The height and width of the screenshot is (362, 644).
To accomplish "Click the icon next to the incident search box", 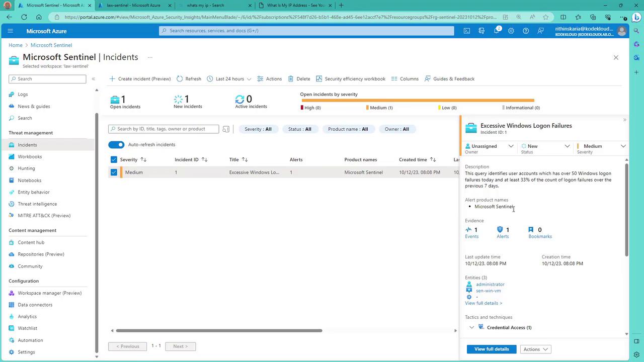I will (226, 129).
